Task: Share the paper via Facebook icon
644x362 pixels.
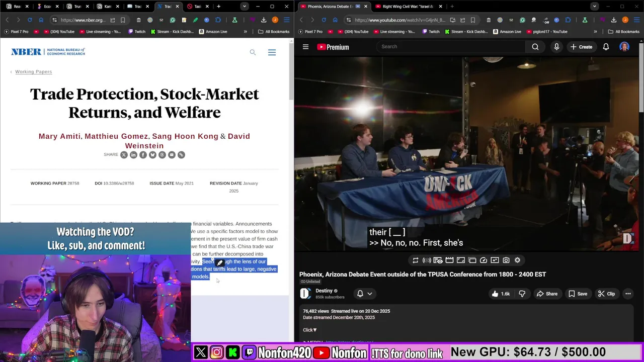Action: [x=143, y=155]
